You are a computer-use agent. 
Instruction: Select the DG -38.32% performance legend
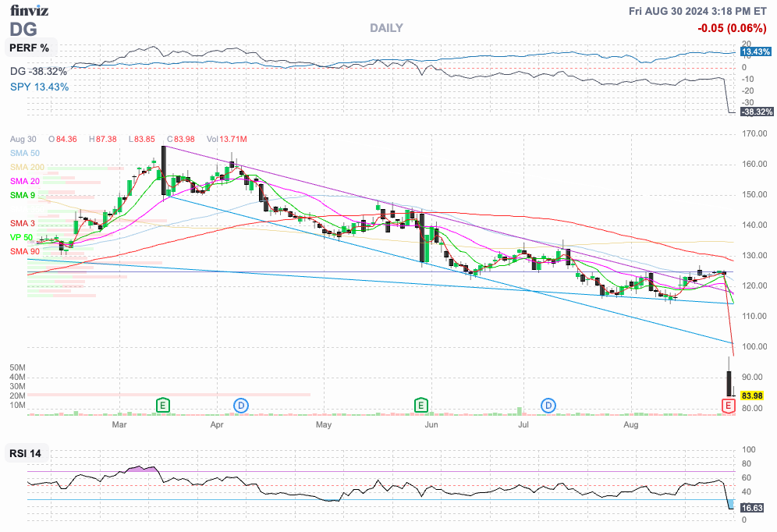[x=39, y=72]
